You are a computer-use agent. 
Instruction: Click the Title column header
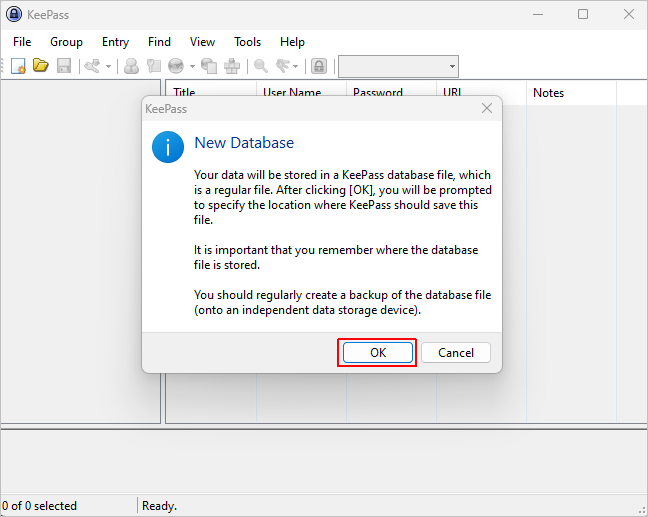(x=211, y=89)
